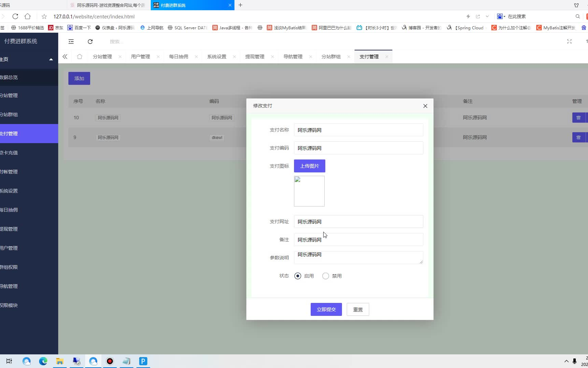The height and width of the screenshot is (368, 588).
Task: Open the 百度一下 bookmark
Action: (x=79, y=28)
